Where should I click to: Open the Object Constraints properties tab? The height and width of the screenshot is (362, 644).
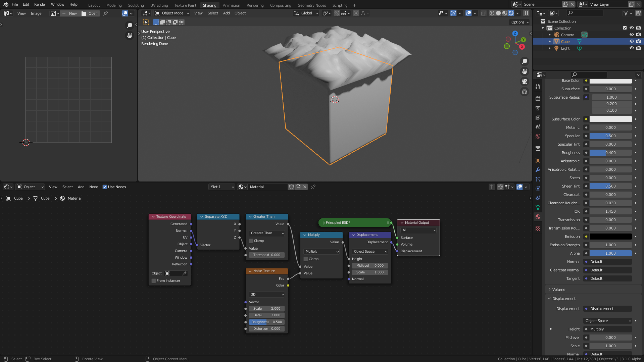click(538, 198)
